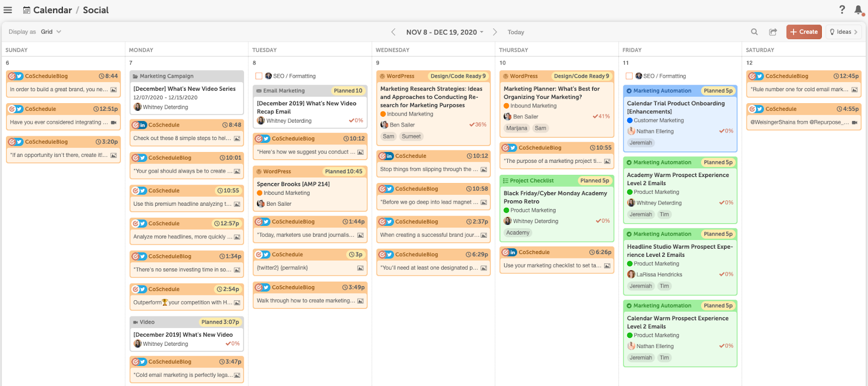The height and width of the screenshot is (386, 868).
Task: Click the Create button
Action: tap(804, 32)
